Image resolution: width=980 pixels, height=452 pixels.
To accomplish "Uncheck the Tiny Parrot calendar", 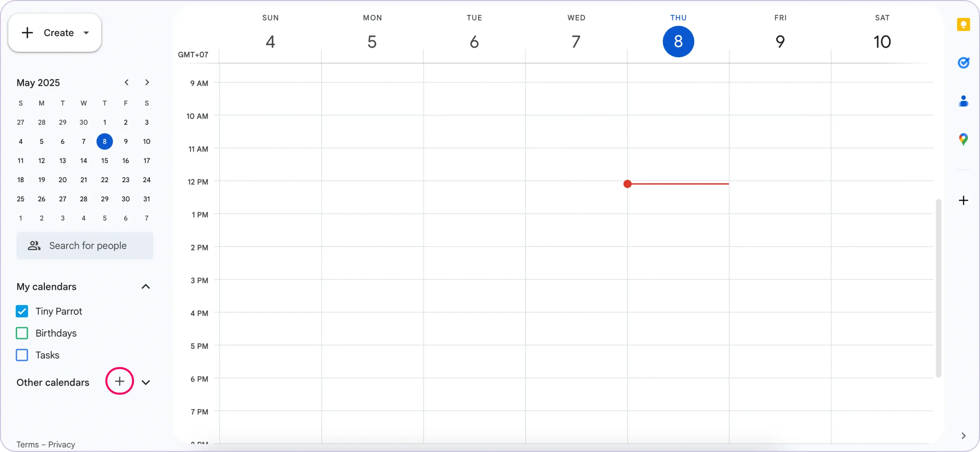I will pyautogui.click(x=22, y=311).
